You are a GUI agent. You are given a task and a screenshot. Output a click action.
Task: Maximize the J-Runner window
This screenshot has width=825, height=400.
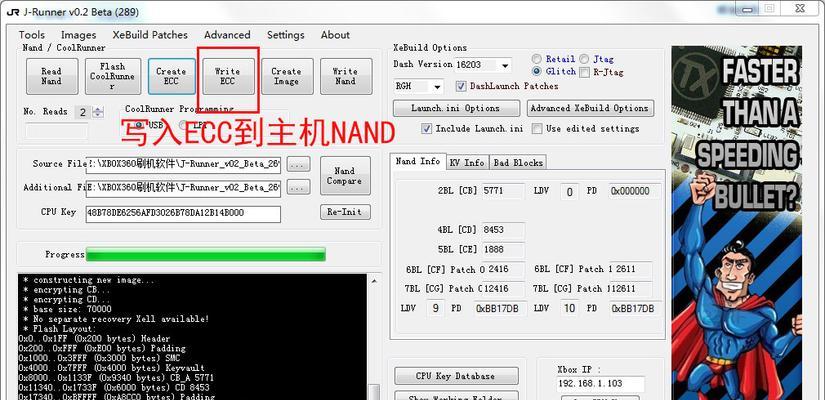769,8
